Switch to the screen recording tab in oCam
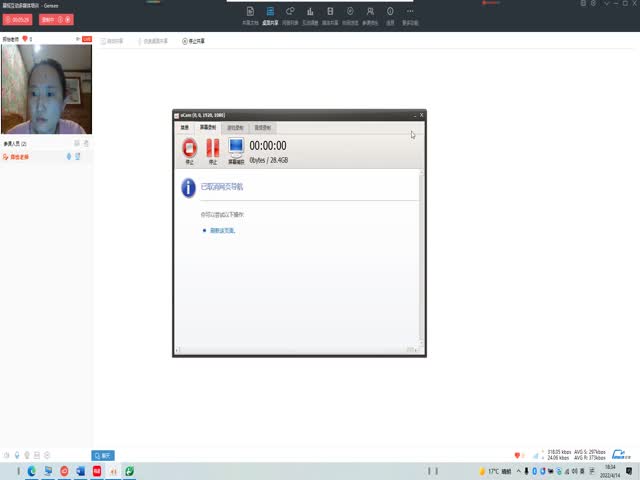Screen dimensions: 640x480 click(x=209, y=128)
